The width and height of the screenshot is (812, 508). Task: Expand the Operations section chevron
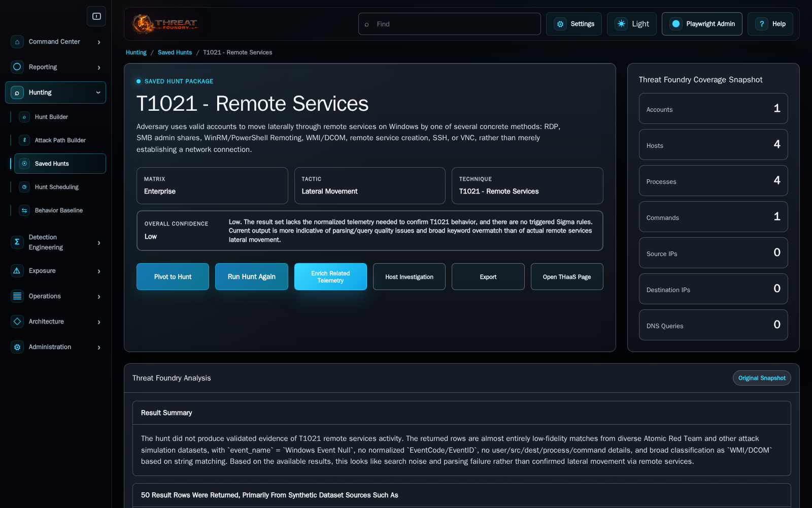[99, 297]
